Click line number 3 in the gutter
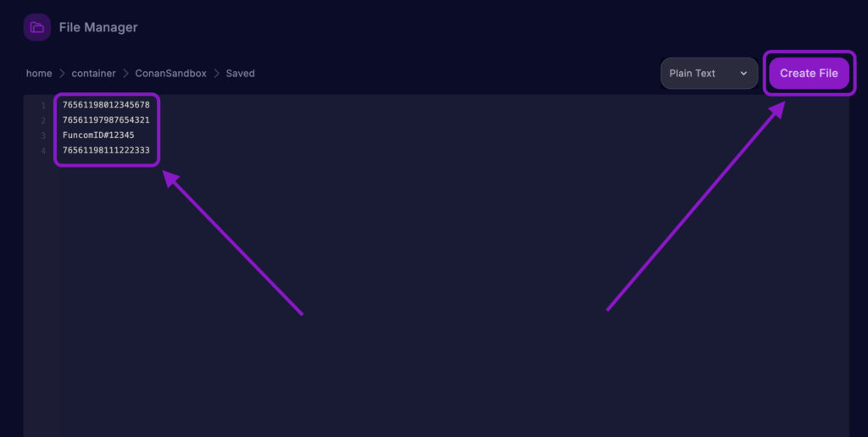 43,136
